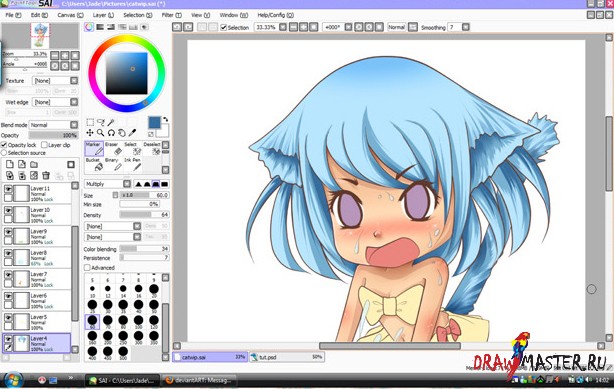Pick the hand pan tool
The width and height of the screenshot is (614, 389).
click(122, 133)
